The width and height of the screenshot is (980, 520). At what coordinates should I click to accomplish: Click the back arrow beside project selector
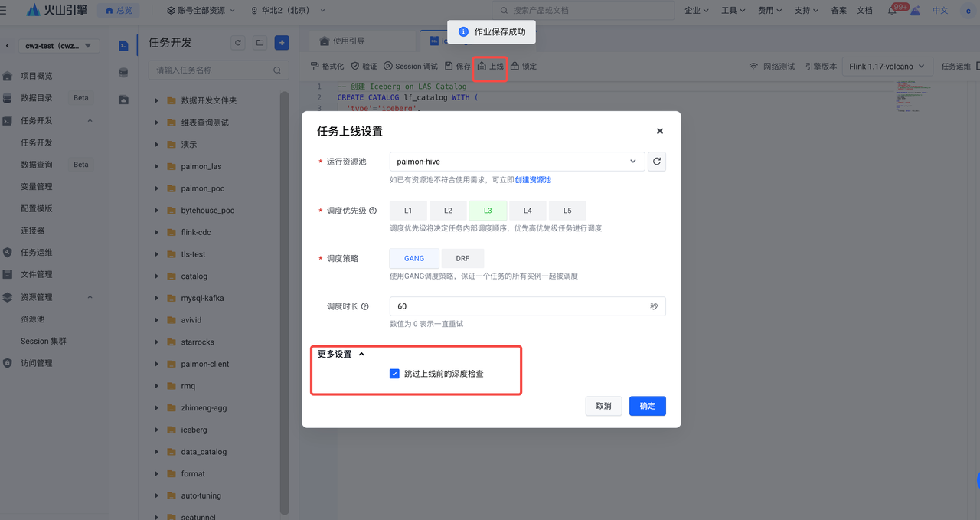[x=8, y=46]
